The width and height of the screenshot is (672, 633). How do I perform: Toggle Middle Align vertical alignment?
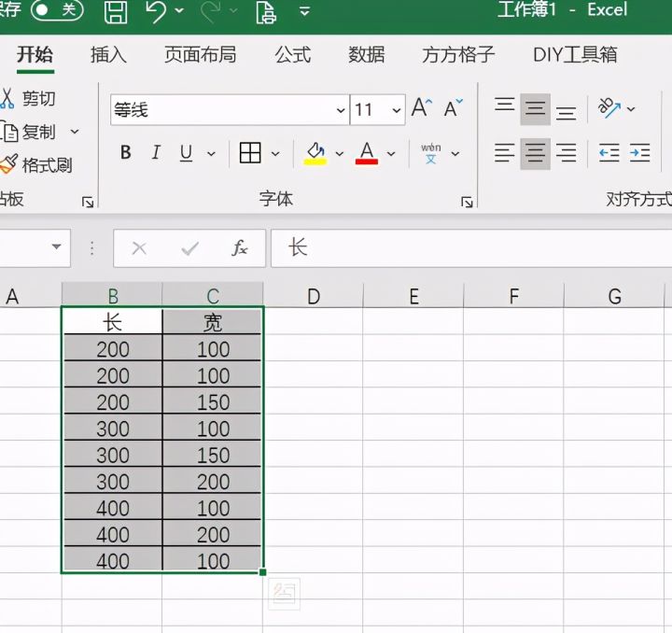pos(536,109)
